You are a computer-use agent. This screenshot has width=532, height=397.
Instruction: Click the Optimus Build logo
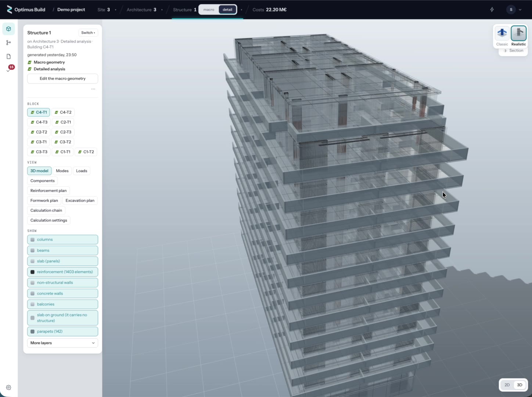[x=26, y=10]
